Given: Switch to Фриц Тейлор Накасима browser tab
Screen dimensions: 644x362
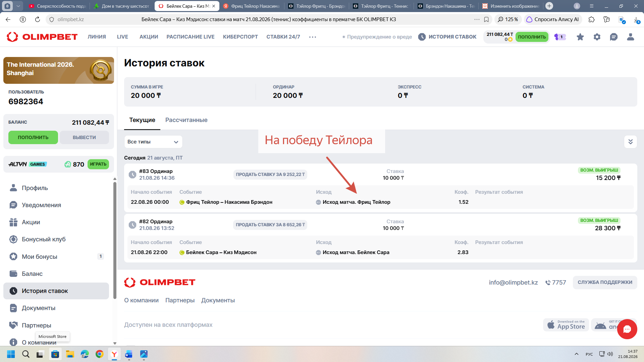Looking at the screenshot, I should pos(252,6).
